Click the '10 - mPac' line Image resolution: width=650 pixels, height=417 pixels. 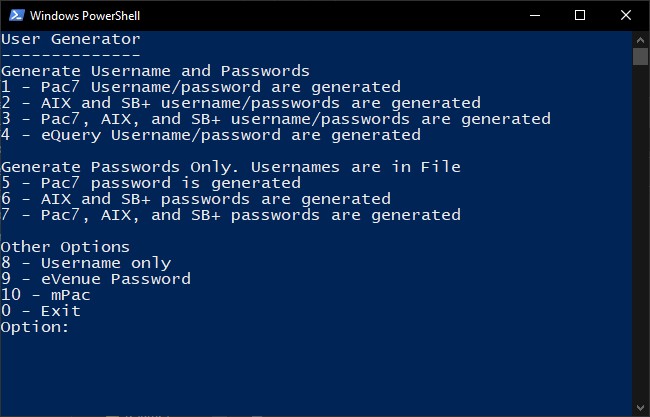click(46, 295)
